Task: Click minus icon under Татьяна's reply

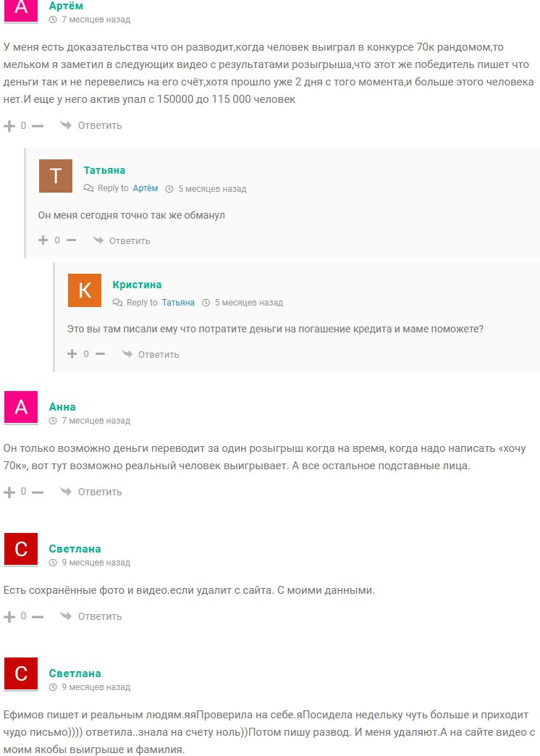Action: coord(72,240)
